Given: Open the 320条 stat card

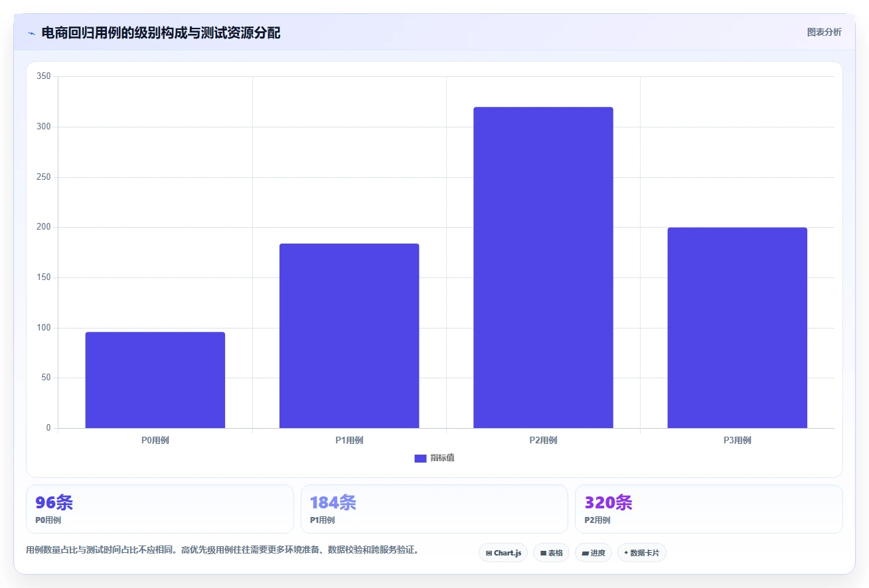Looking at the screenshot, I should [x=709, y=509].
